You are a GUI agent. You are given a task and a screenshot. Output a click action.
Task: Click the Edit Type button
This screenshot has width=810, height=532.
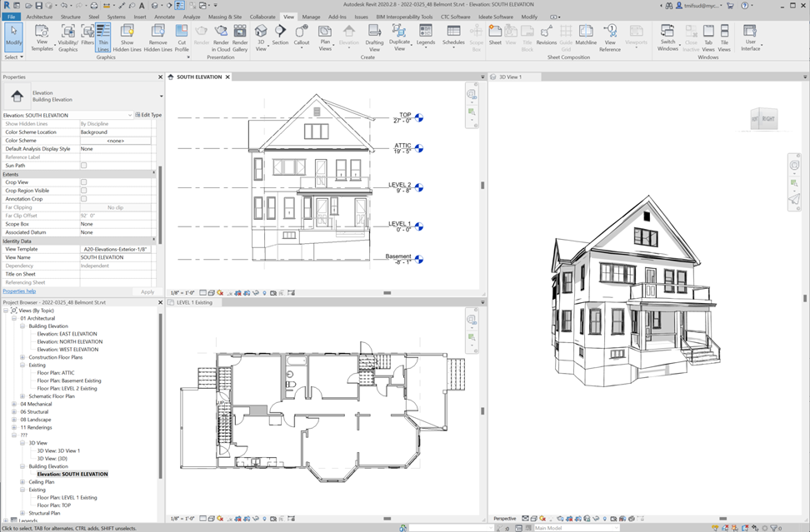pyautogui.click(x=149, y=115)
